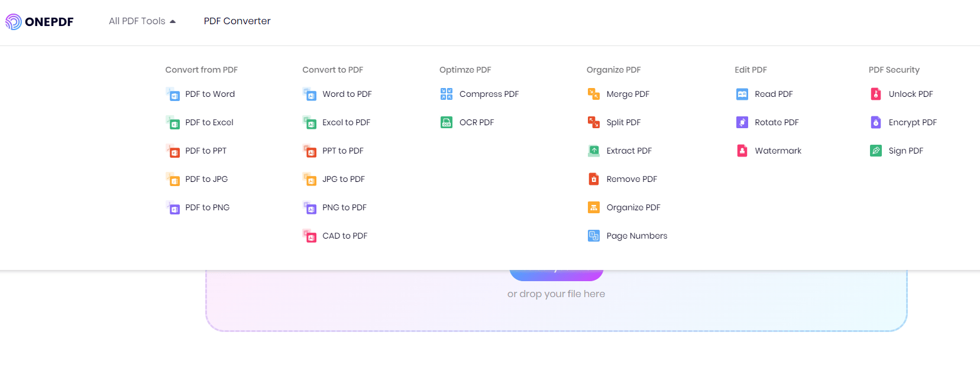Open the Encrypt PDF tool
This screenshot has height=368, width=980.
coord(912,122)
